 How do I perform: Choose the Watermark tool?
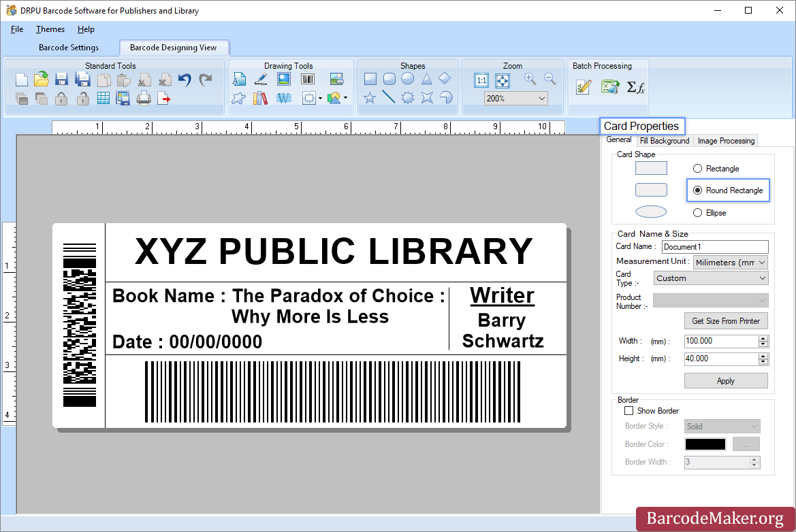[x=284, y=98]
